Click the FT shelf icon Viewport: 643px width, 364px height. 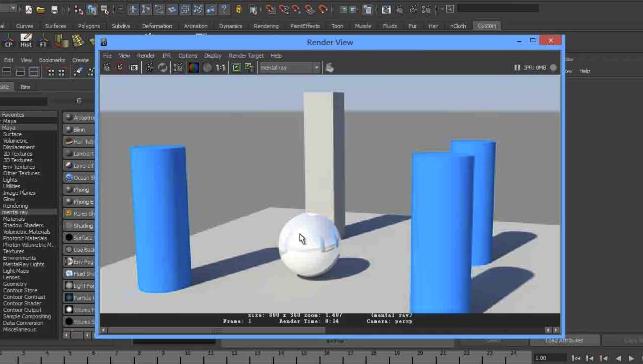43,41
